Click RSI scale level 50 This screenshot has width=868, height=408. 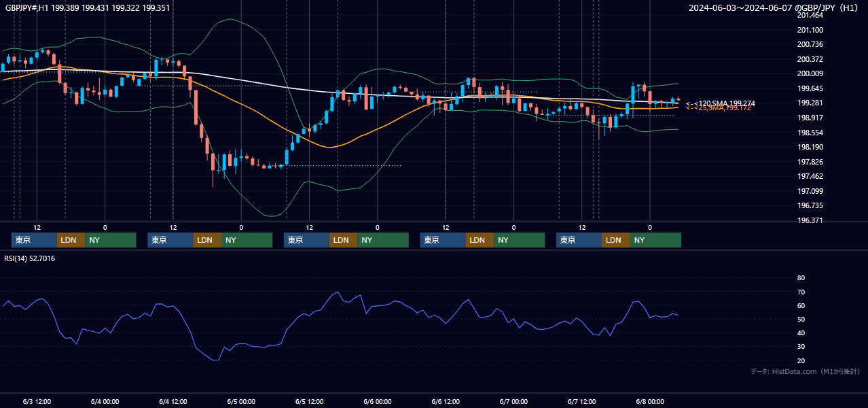pos(801,319)
